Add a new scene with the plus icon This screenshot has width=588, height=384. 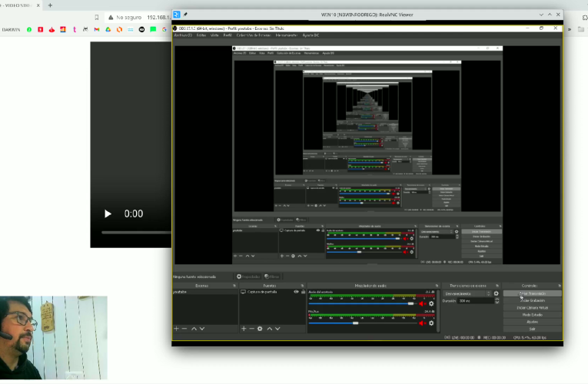176,329
